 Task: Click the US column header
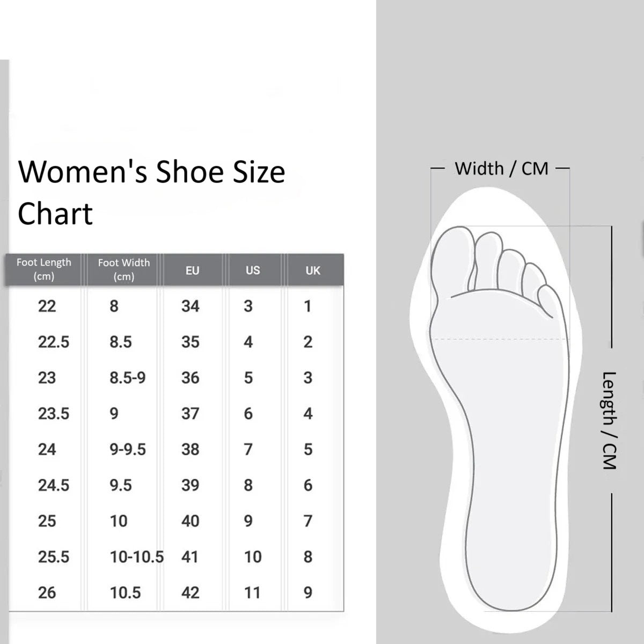coord(253,270)
